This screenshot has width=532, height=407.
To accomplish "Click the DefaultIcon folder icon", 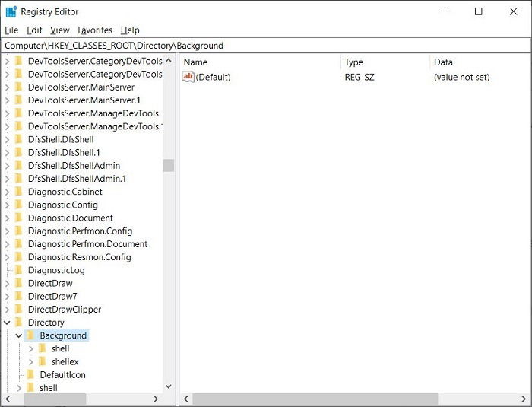I will [30, 375].
